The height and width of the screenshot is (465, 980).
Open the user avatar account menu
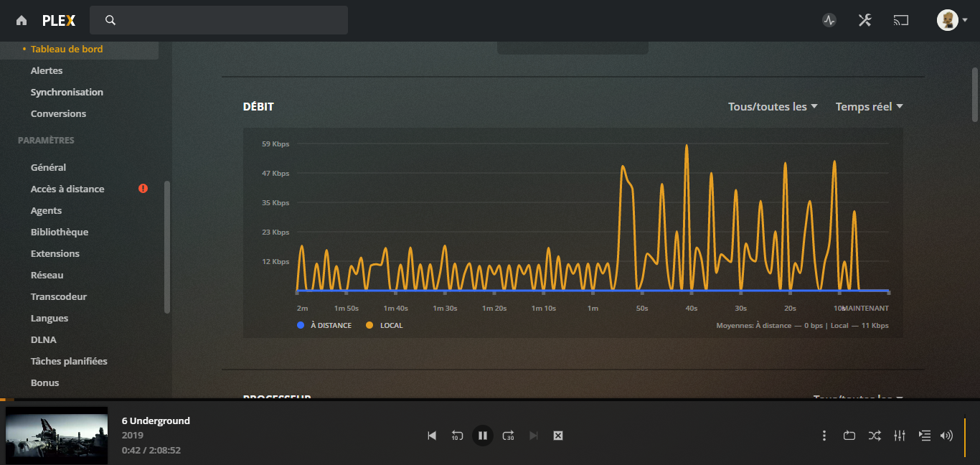[951, 20]
